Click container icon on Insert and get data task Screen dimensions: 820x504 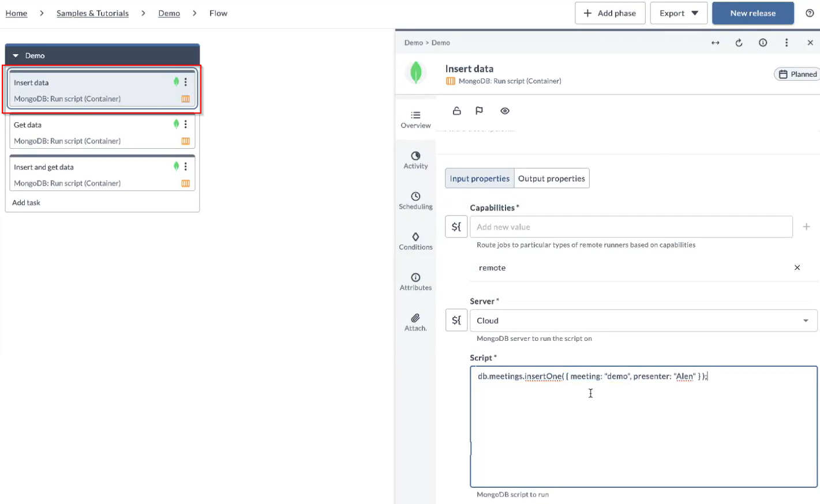(185, 183)
